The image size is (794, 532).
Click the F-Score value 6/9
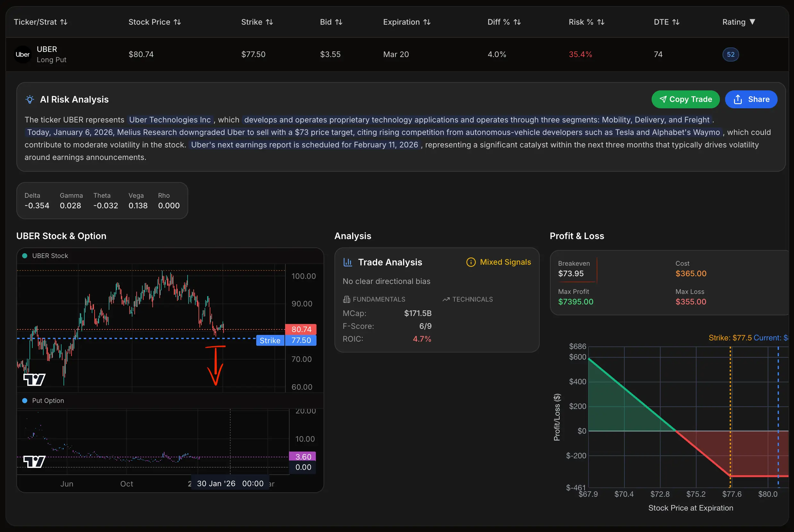click(x=425, y=326)
